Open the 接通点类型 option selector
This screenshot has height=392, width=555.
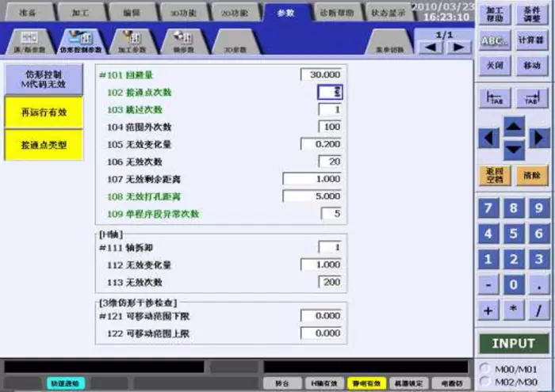[x=43, y=145]
